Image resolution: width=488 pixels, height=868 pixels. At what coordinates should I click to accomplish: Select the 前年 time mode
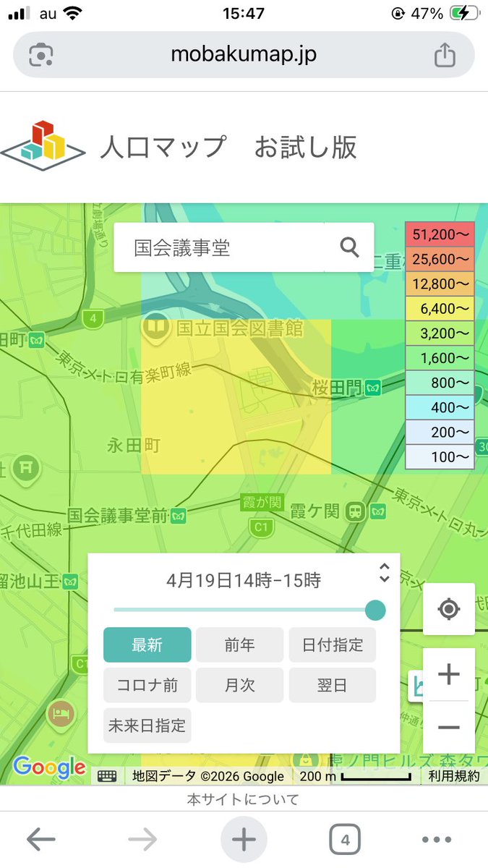(239, 645)
